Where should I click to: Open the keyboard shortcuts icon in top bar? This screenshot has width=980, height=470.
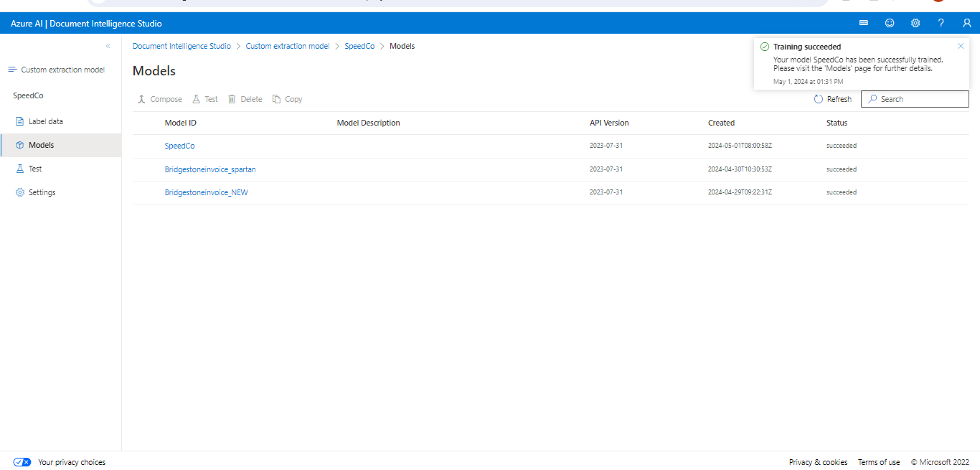(x=864, y=23)
